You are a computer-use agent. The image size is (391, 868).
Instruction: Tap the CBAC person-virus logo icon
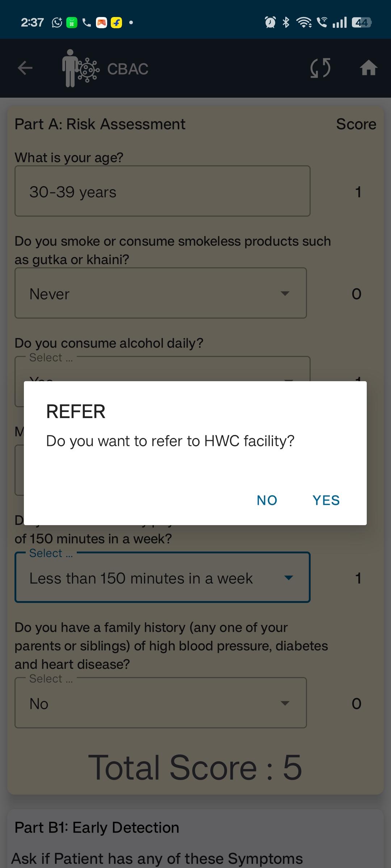click(80, 68)
